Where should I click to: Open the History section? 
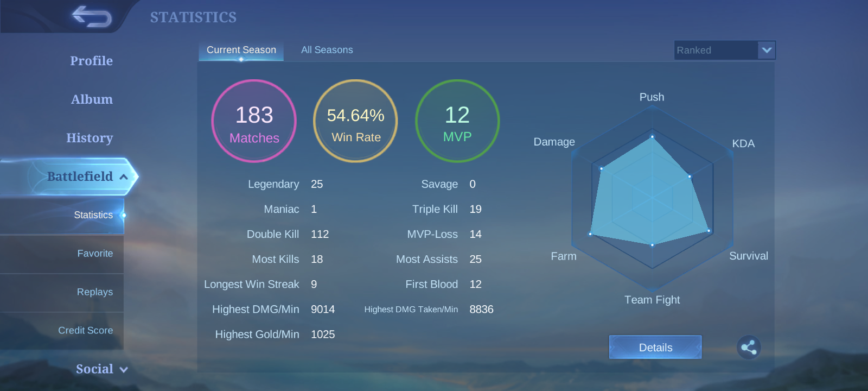(x=90, y=138)
